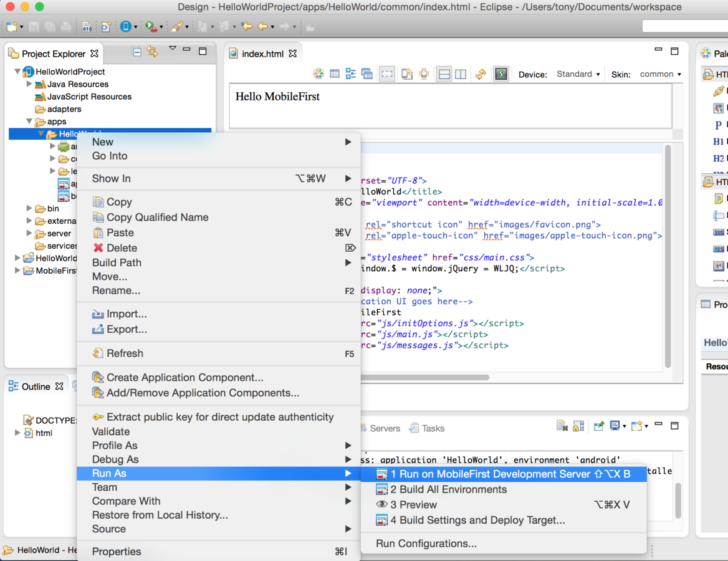Click the source editor vertical scrollbar
The width and height of the screenshot is (728, 561).
tap(668, 256)
